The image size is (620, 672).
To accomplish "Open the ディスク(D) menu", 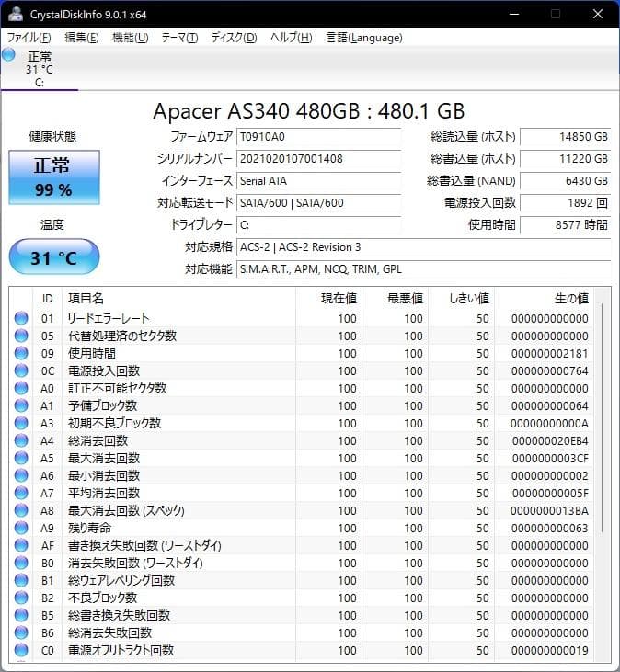I will [234, 38].
